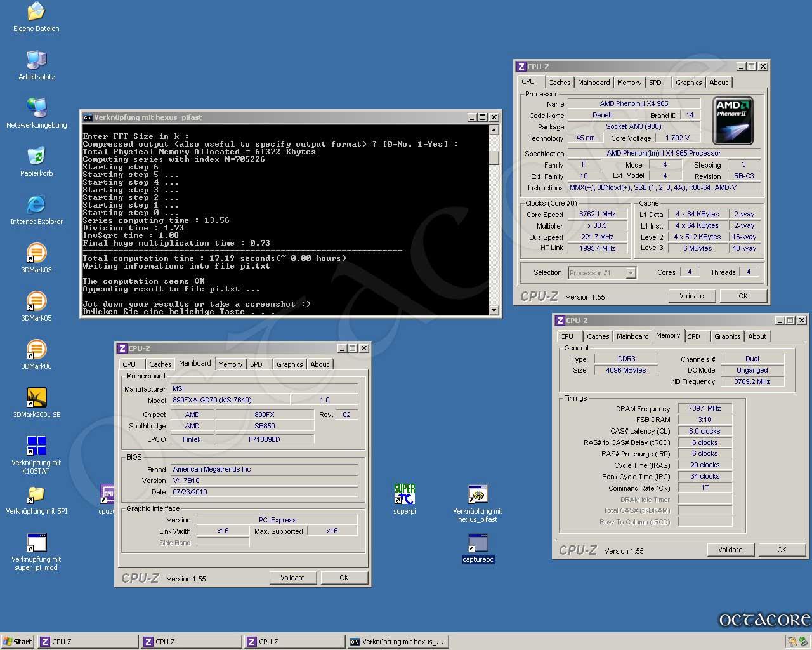
Task: Click Validate in the CPU tab CPU-Z window
Action: click(x=691, y=296)
